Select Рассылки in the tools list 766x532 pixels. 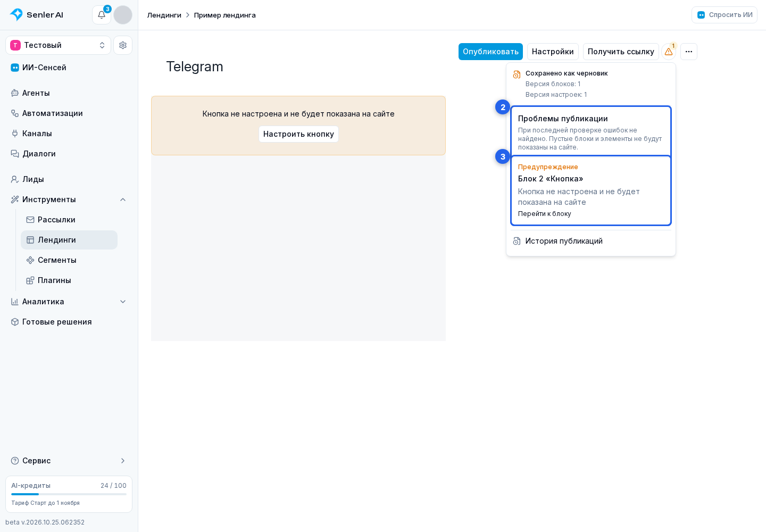tap(69, 220)
